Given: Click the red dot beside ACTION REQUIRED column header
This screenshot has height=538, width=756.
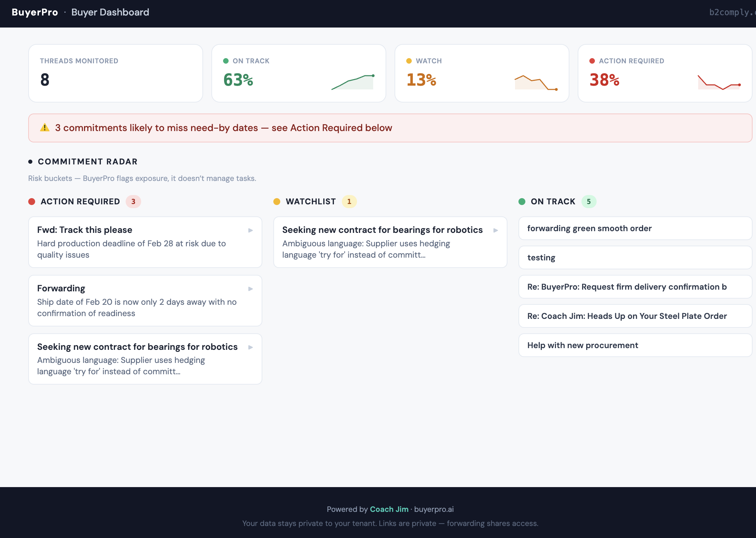Looking at the screenshot, I should point(32,201).
